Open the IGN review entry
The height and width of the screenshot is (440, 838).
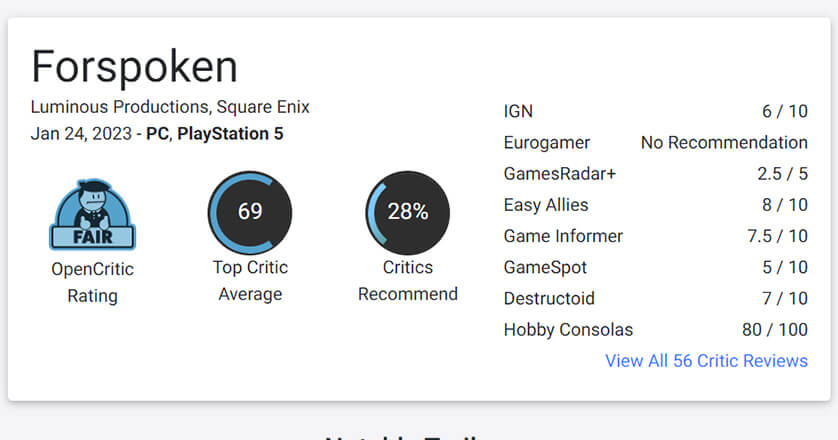[655, 111]
